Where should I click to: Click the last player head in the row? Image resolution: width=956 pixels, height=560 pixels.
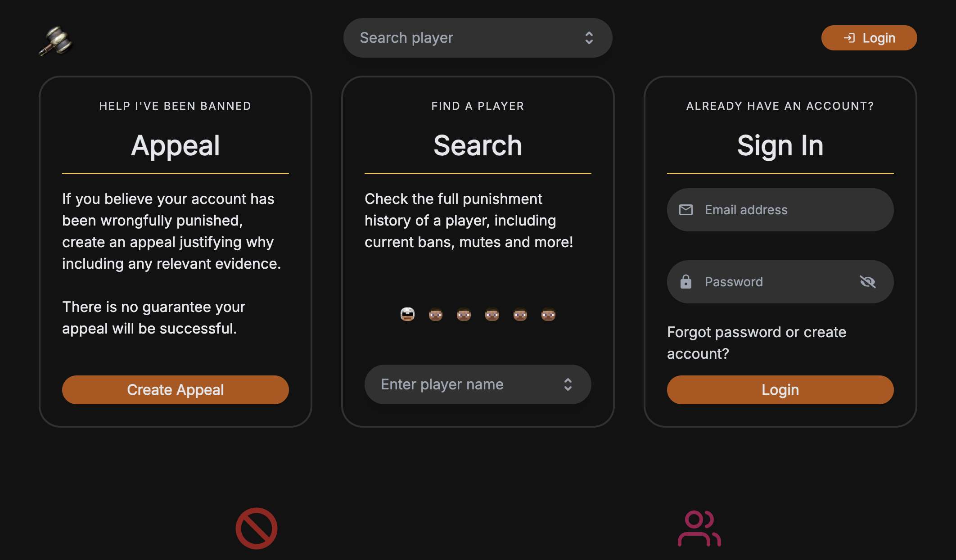(548, 314)
